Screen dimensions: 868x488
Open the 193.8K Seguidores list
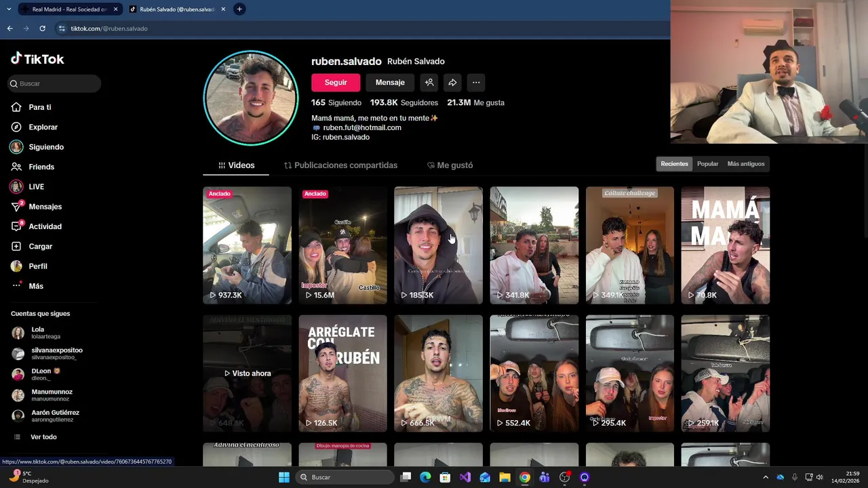click(x=404, y=102)
